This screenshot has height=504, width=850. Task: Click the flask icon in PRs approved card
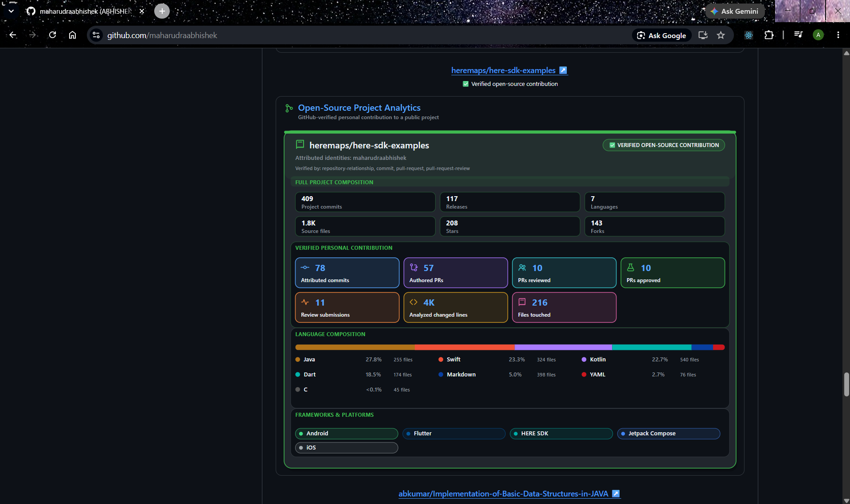(x=631, y=268)
